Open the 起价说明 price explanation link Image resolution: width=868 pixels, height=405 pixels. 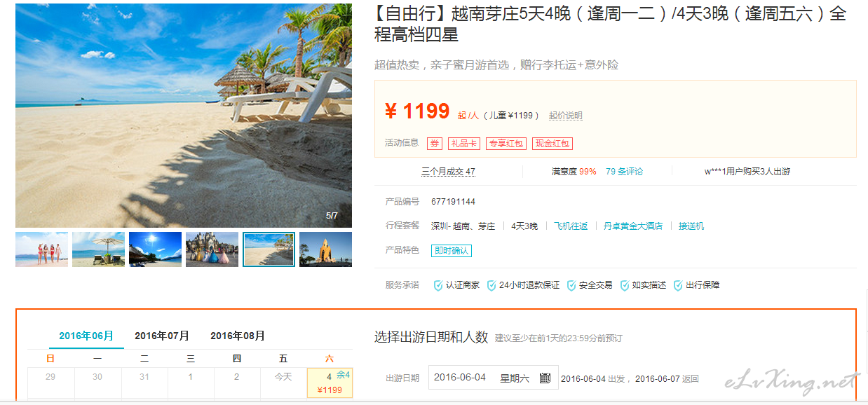pos(566,116)
